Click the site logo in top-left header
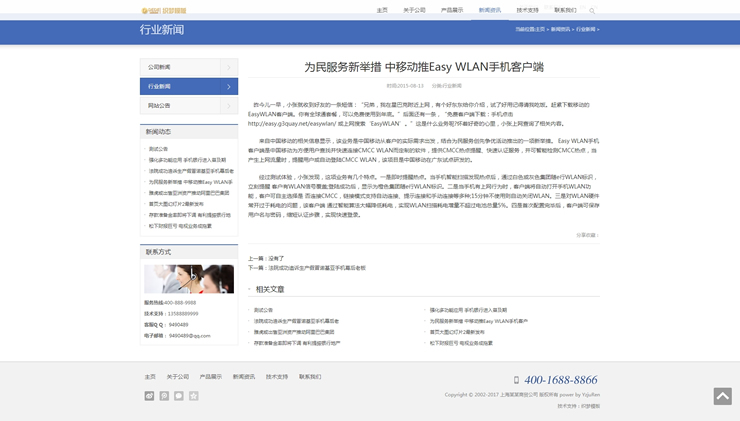740x421 pixels. tap(163, 11)
